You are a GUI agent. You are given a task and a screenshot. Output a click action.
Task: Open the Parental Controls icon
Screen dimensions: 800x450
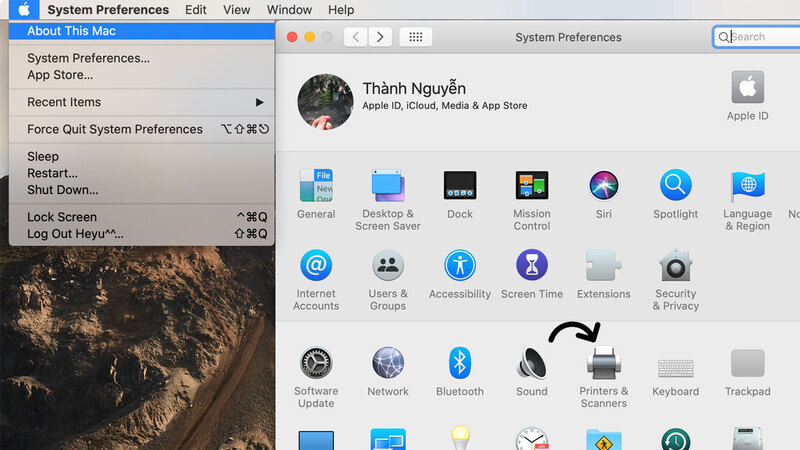pyautogui.click(x=604, y=440)
